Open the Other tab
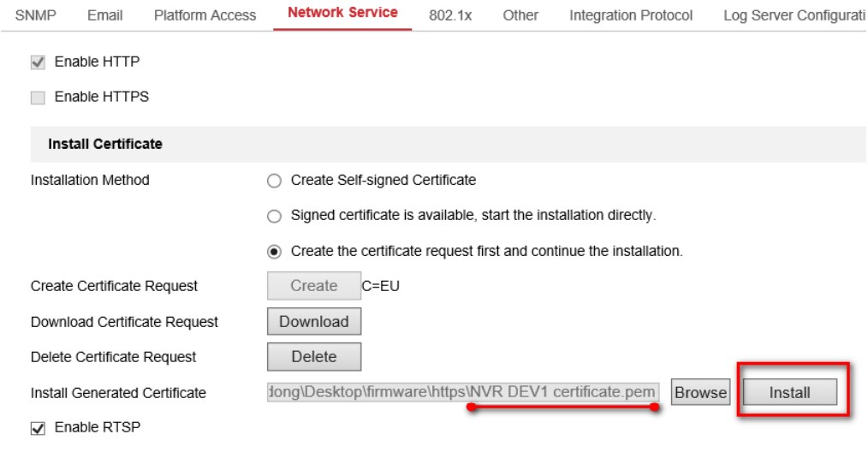This screenshot has width=868, height=452. pos(520,15)
